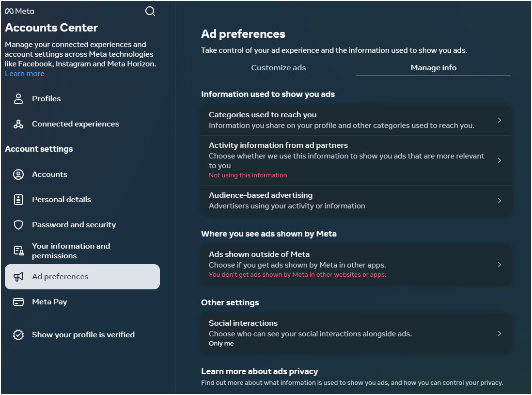Open the search magnifier icon
Screen dimensions: 532x395
[x=150, y=11]
